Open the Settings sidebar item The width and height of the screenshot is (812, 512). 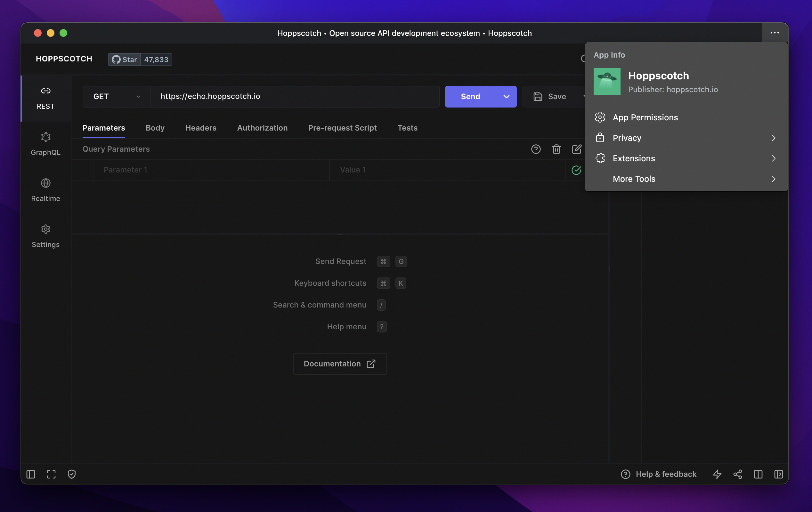pos(45,236)
